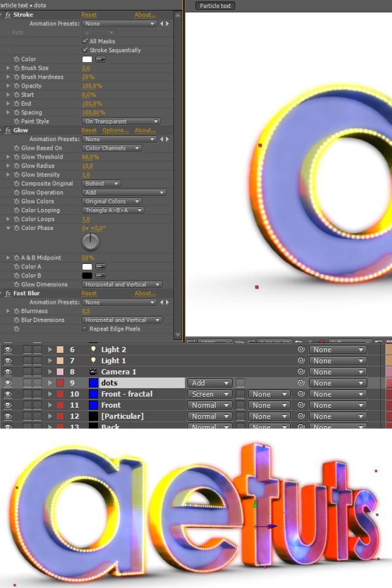Use the eyedropper for Color B
The width and height of the screenshot is (392, 588).
(101, 276)
